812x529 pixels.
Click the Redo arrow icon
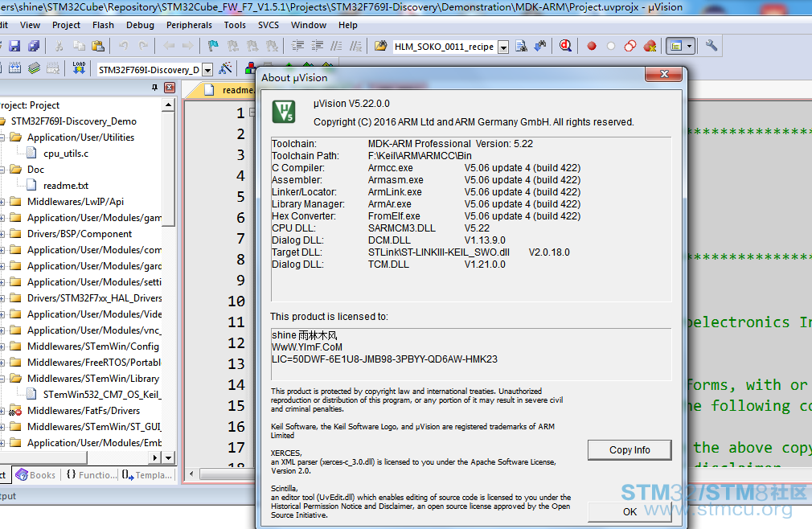click(143, 46)
